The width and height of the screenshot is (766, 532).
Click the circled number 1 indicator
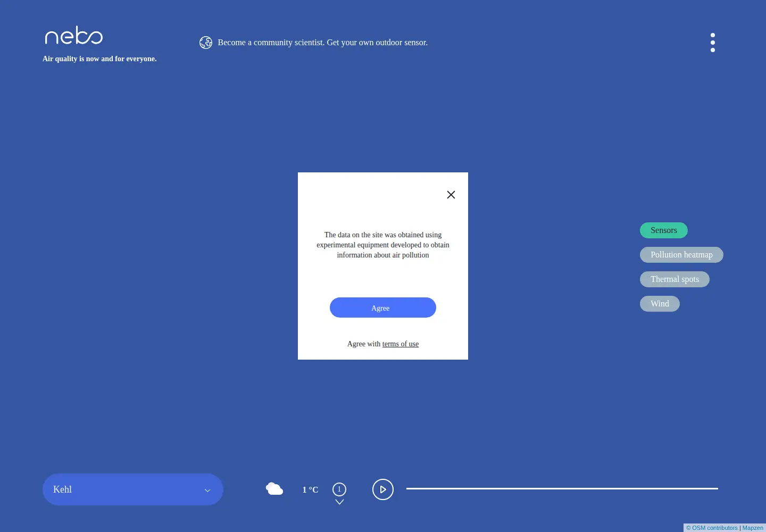tap(339, 489)
